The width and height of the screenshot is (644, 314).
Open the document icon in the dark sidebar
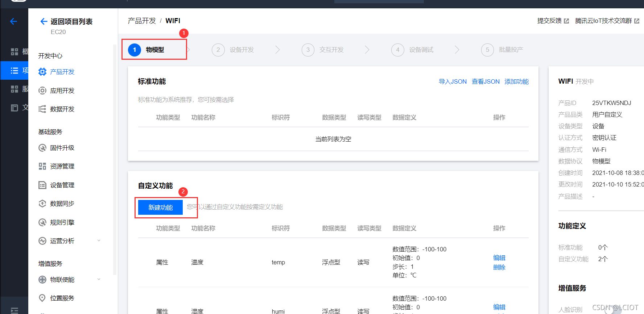coord(15,108)
